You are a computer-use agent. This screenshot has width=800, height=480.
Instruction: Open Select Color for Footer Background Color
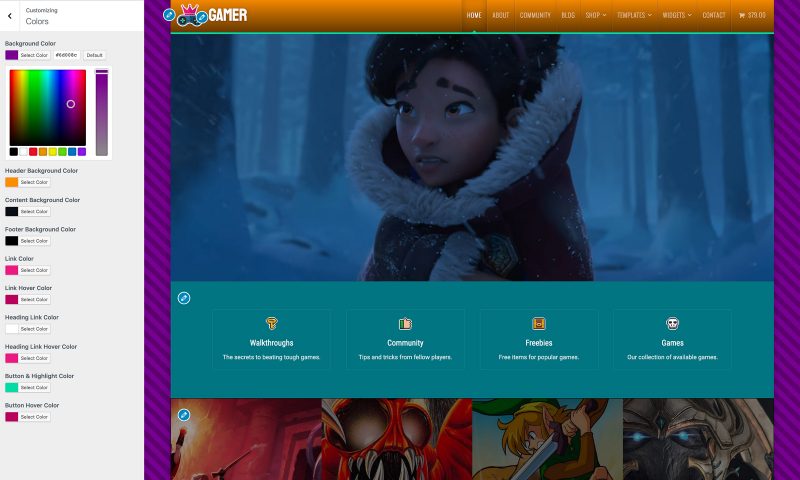pos(34,241)
